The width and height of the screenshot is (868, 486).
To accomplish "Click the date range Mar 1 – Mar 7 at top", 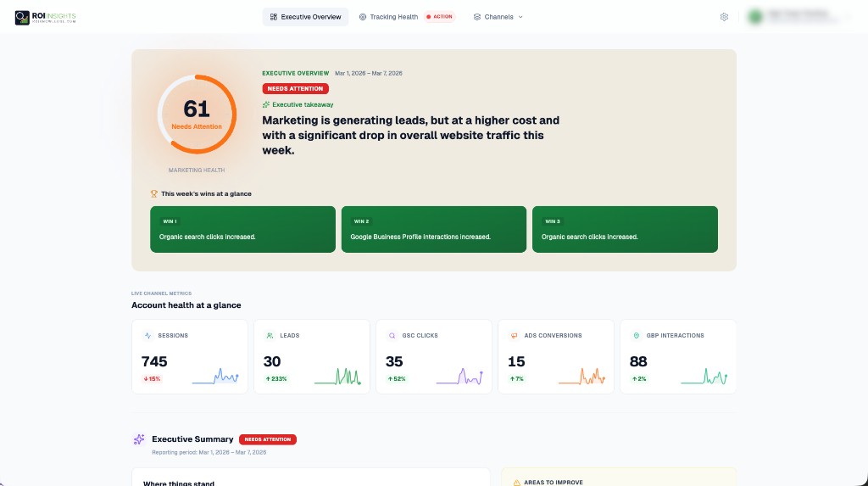I will (x=369, y=73).
